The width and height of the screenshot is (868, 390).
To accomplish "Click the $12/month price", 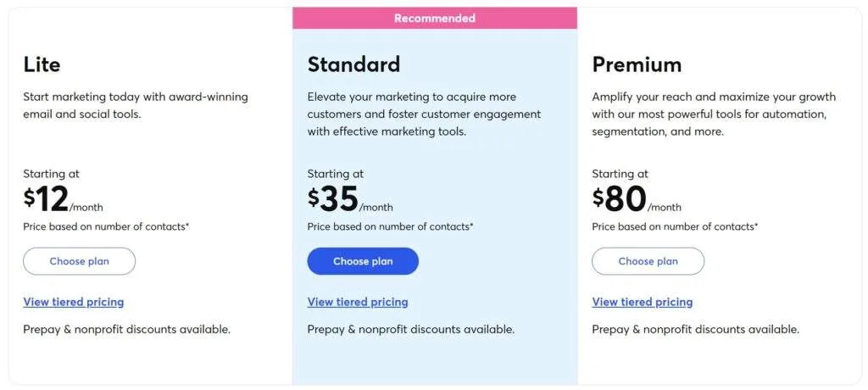I will (62, 200).
